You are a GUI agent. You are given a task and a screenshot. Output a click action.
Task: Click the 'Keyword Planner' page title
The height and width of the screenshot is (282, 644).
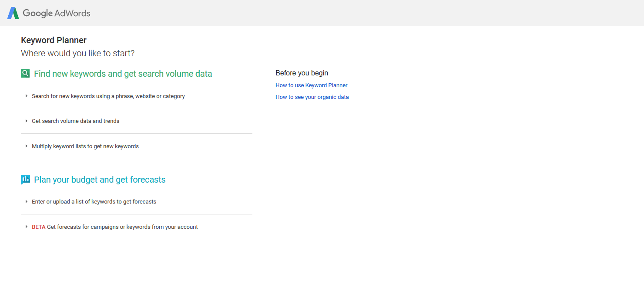click(x=54, y=40)
